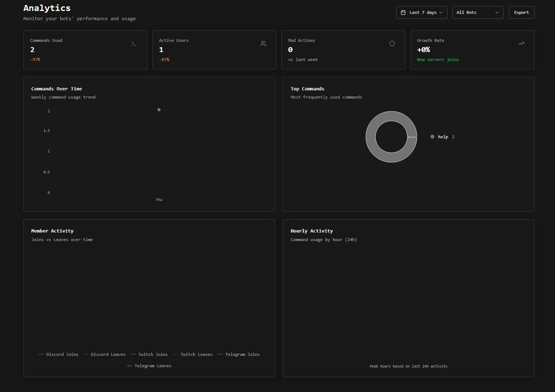Screen dimensions: 555x392
Task: Click the Analytics page heading
Action: click(x=46, y=8)
